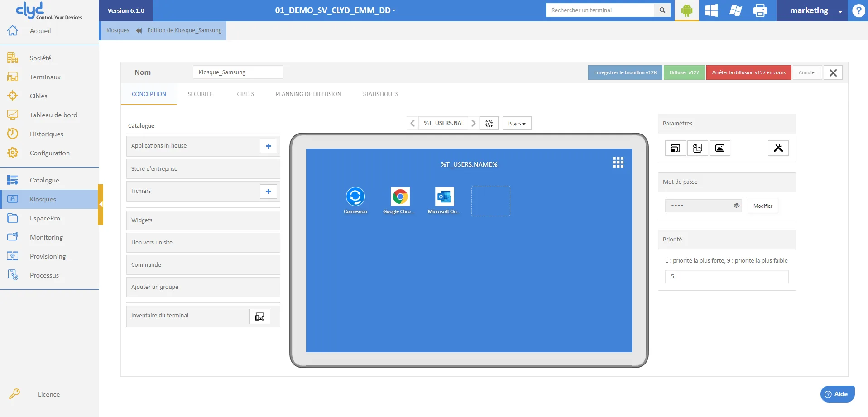Select the printer platform icon
The width and height of the screenshot is (868, 417).
760,10
